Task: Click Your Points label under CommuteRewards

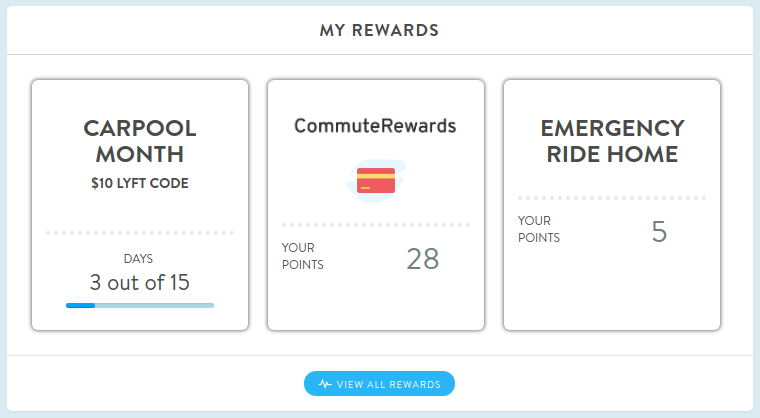Action: 302,256
